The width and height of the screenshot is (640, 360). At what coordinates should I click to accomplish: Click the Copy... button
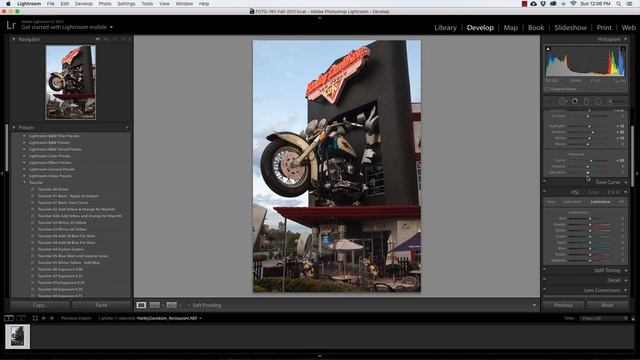(40, 305)
